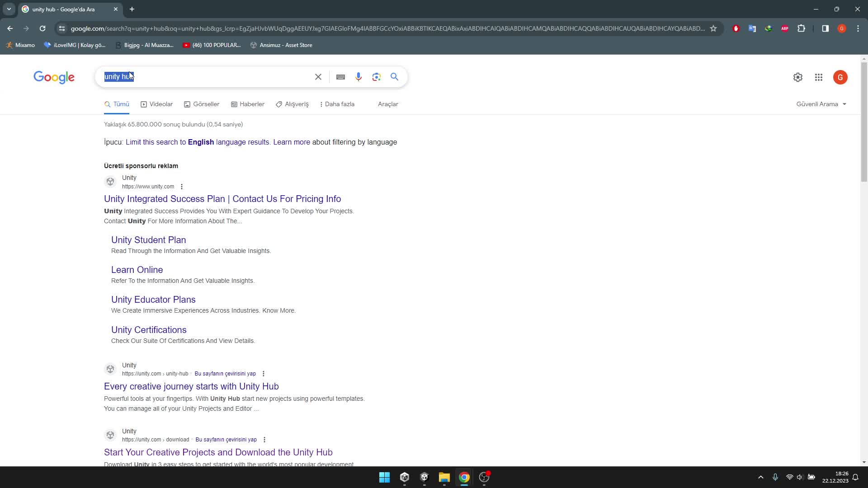Open Unity Student Plan link
Image resolution: width=868 pixels, height=488 pixels.
(x=148, y=240)
